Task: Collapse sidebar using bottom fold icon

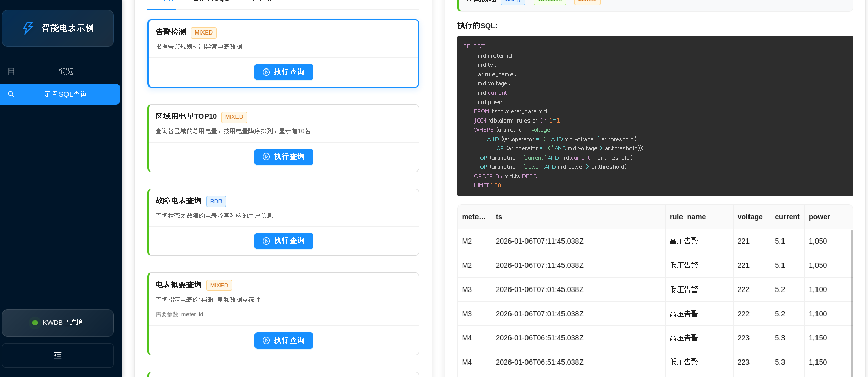Action: (x=58, y=355)
